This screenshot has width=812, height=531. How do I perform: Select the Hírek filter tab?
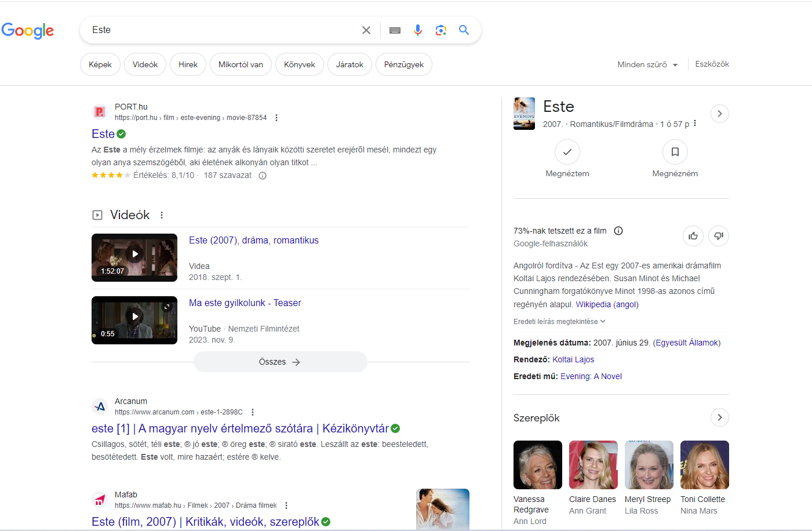188,64
